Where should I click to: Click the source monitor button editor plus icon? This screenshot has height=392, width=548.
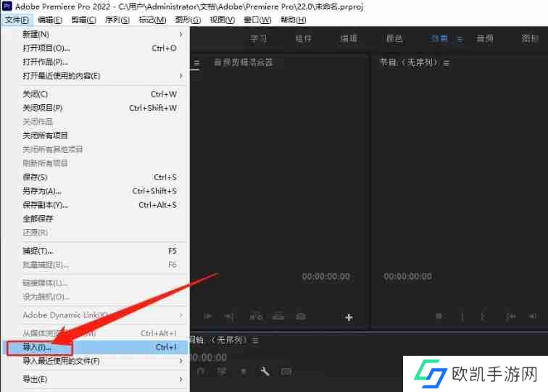coord(349,317)
